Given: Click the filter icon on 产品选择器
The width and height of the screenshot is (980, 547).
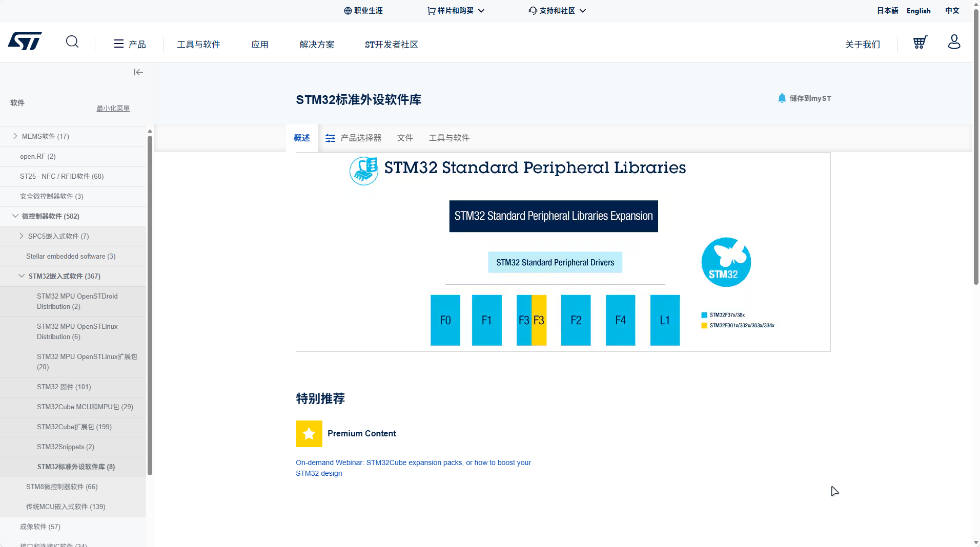Looking at the screenshot, I should pos(330,138).
